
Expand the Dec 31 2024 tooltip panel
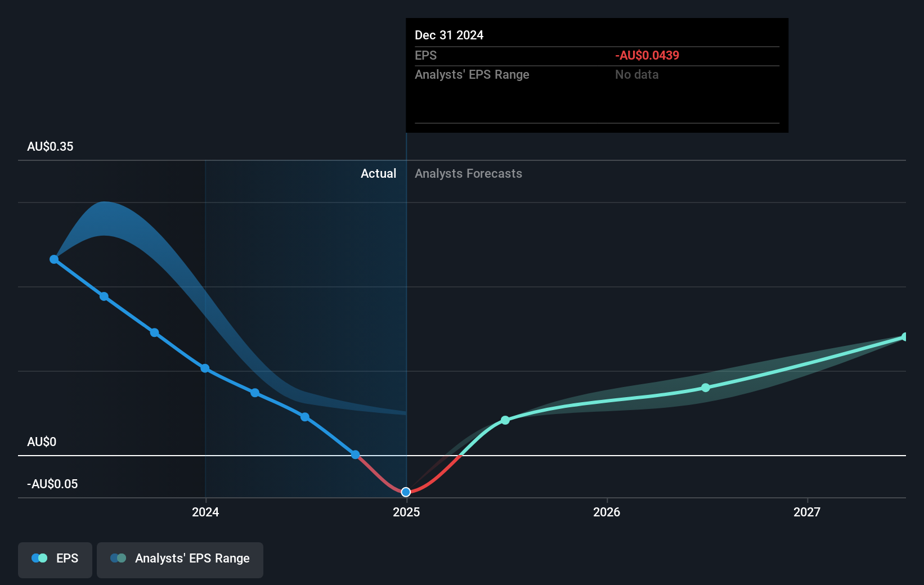point(596,75)
